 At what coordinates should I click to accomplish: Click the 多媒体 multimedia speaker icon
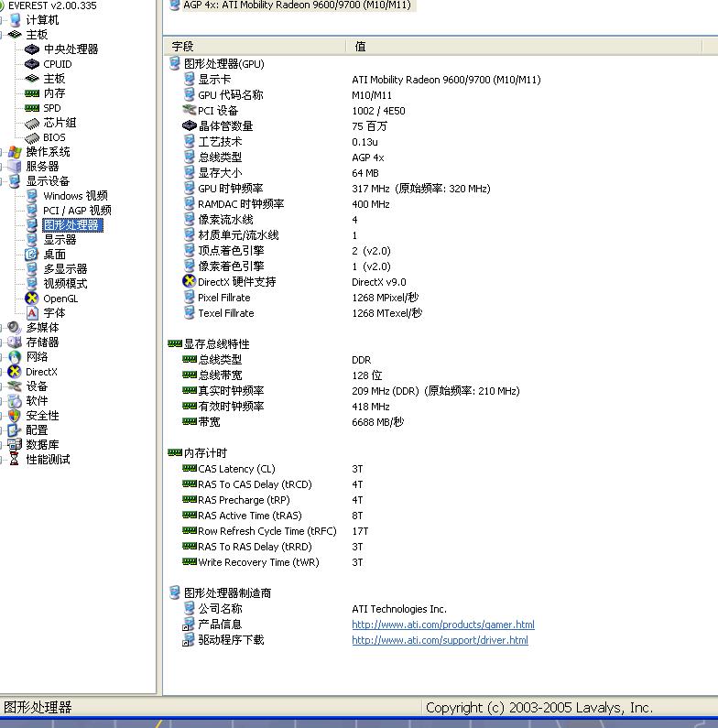(15, 327)
